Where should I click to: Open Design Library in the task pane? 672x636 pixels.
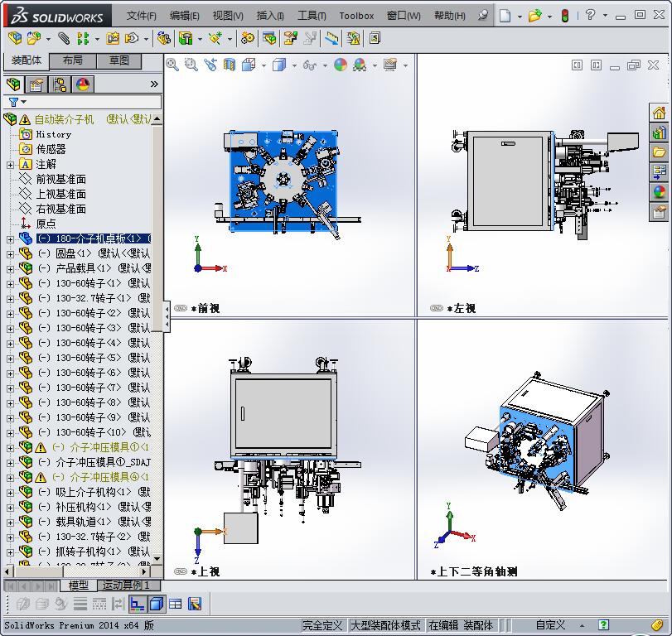[x=659, y=132]
